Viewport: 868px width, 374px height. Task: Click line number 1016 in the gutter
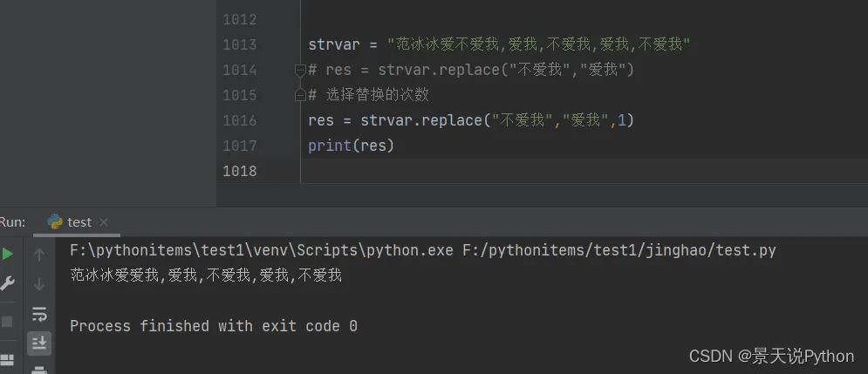[x=240, y=120]
